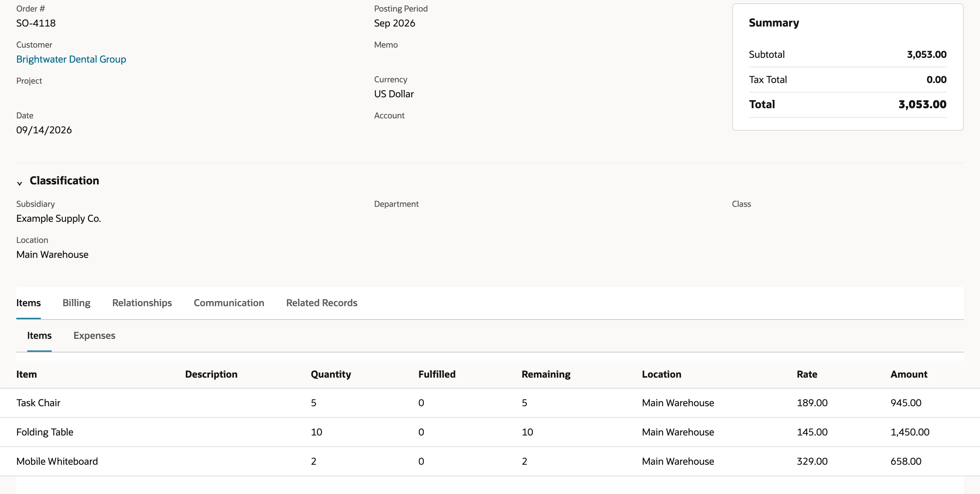
Task: Click the 1,450.00 amount cell
Action: coord(910,432)
